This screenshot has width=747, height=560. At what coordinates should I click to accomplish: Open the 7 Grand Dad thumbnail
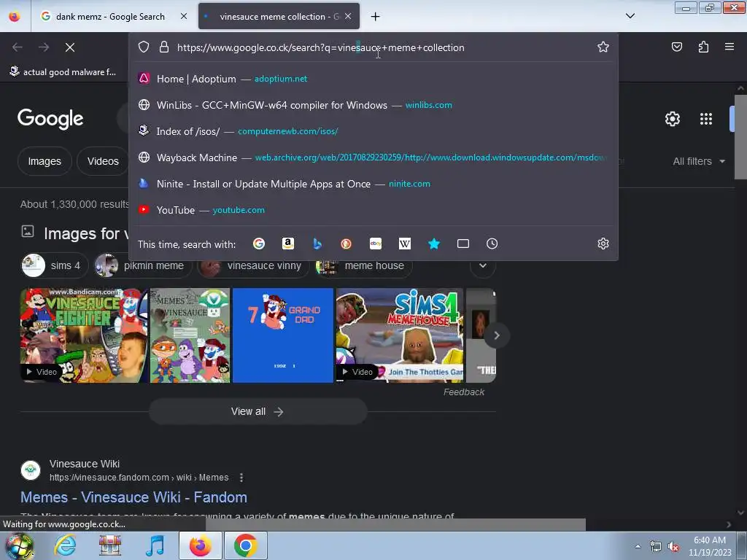283,335
